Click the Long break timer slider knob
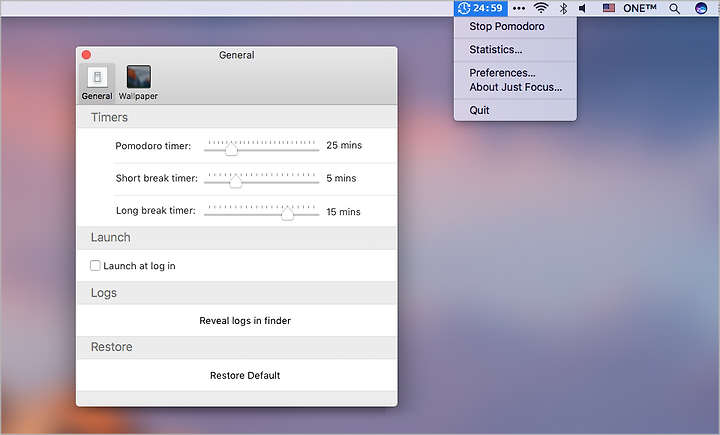720x435 pixels. coord(287,214)
